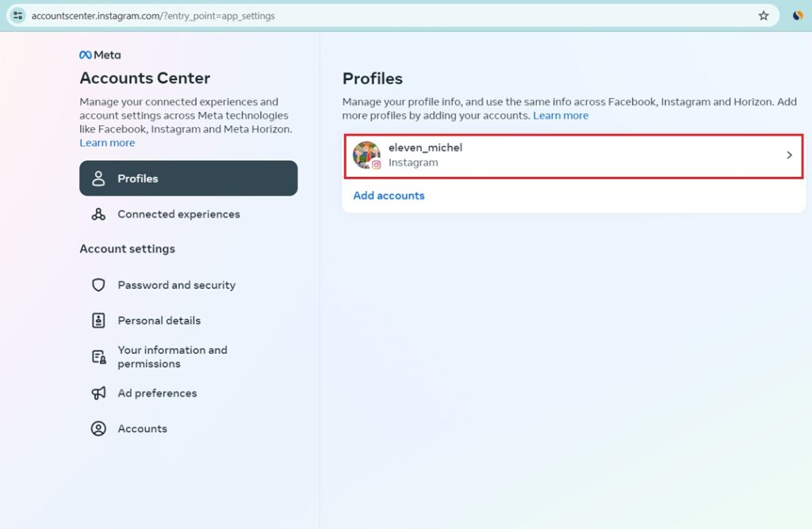Screen dimensions: 812x529
Task: Click the Meta logo
Action: 99,54
